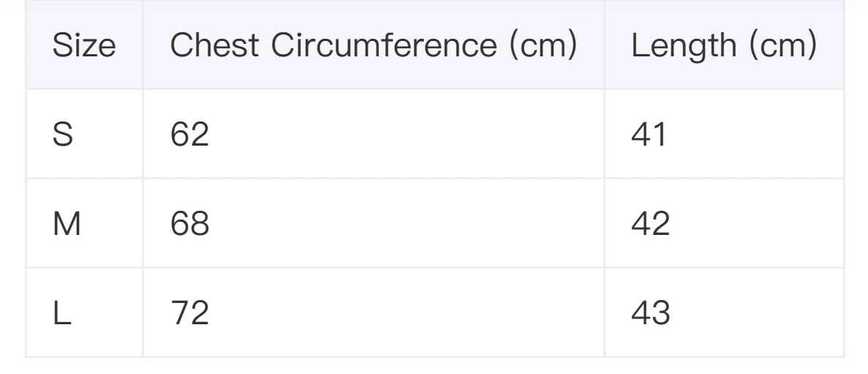Click chest circumference value 62

[x=189, y=134]
